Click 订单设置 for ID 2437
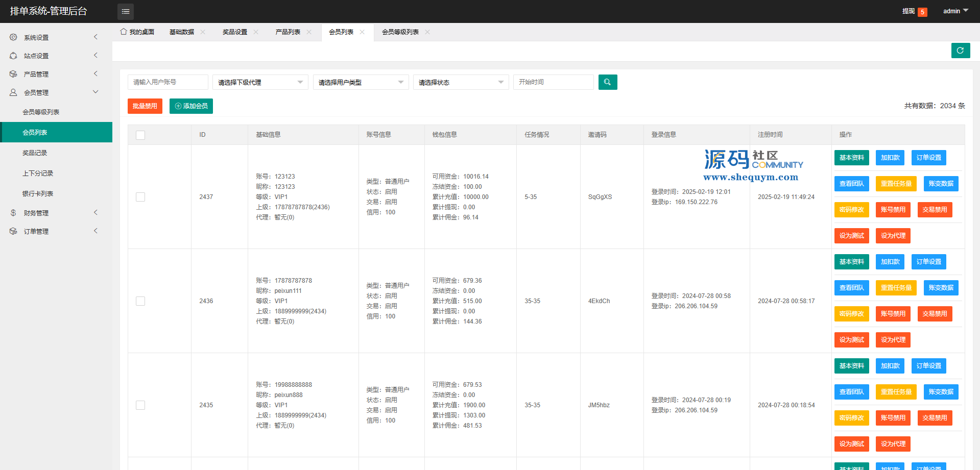This screenshot has width=980, height=470. coord(929,158)
